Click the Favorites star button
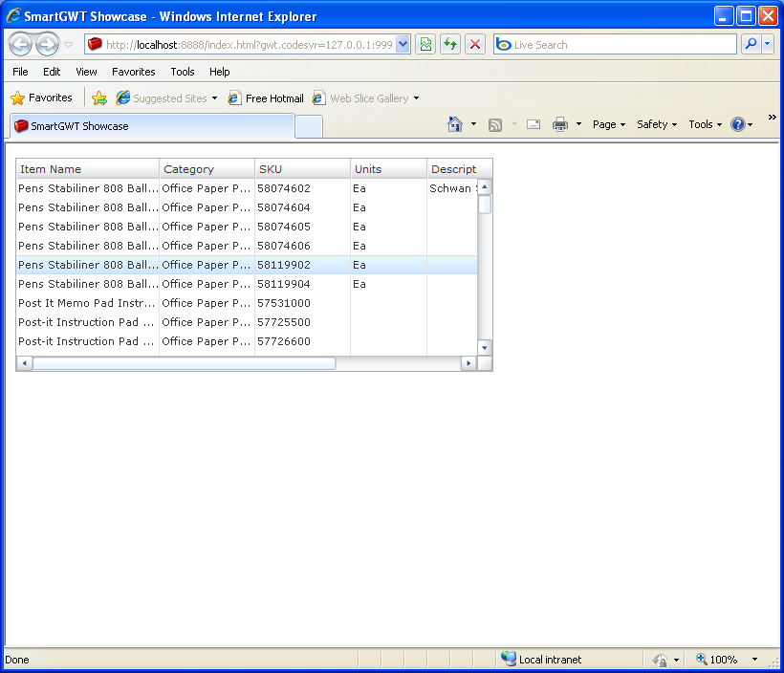This screenshot has width=784, height=673. [x=41, y=98]
